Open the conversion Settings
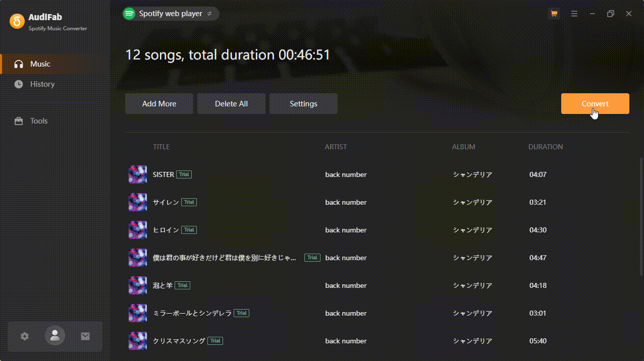644x361 pixels. [x=303, y=103]
